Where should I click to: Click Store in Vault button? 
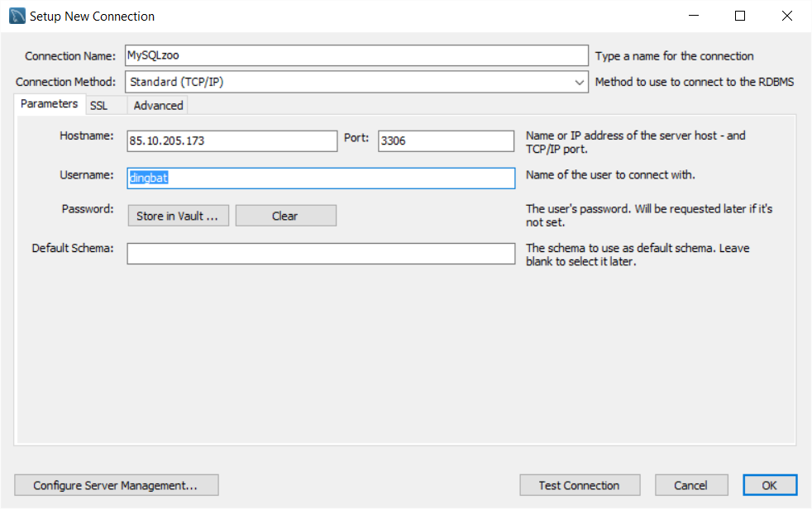click(x=178, y=216)
